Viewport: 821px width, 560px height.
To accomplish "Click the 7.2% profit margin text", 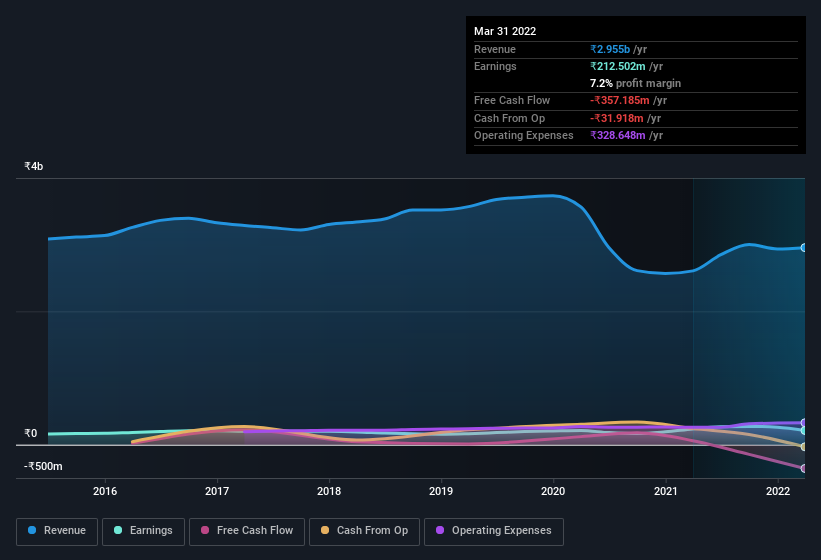I will (635, 83).
